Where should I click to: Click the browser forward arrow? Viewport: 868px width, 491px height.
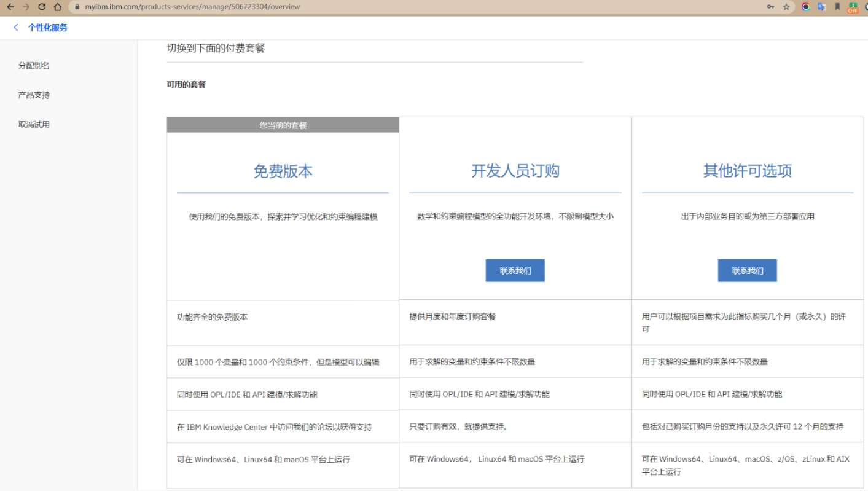pyautogui.click(x=26, y=7)
